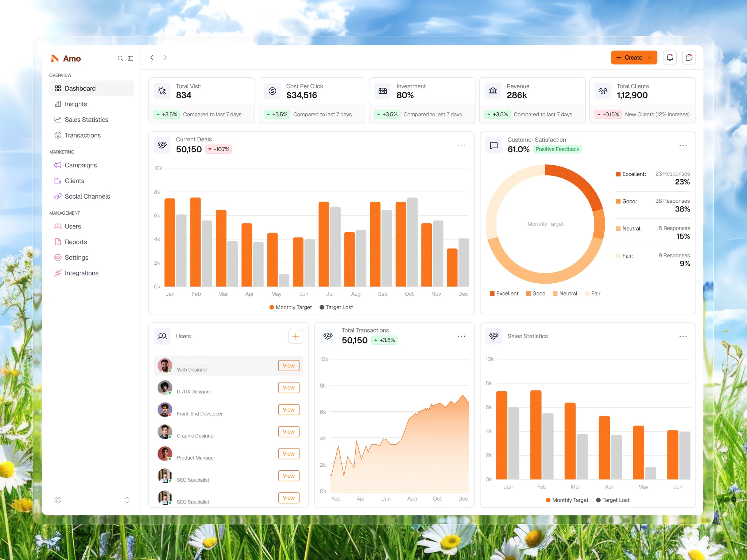
Task: Open Users in the sidebar
Action: (x=92, y=226)
